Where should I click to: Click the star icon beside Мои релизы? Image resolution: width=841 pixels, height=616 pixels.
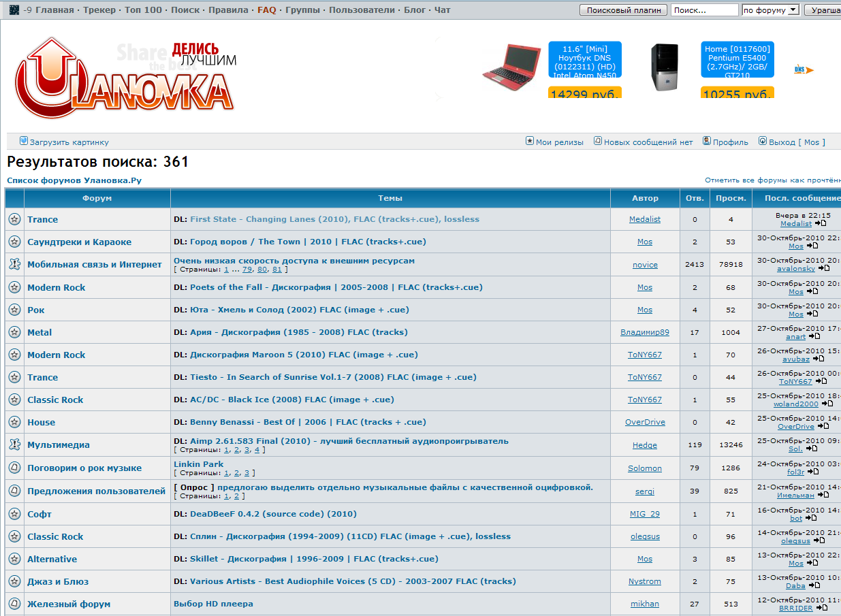coord(529,141)
